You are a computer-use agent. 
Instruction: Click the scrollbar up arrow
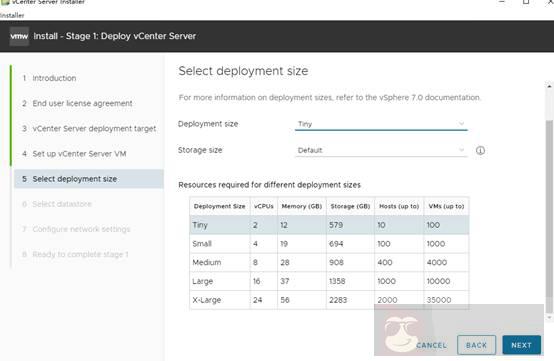point(549,86)
